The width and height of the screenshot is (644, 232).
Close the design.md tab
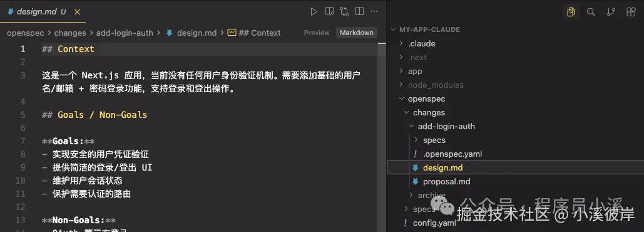coord(77,12)
